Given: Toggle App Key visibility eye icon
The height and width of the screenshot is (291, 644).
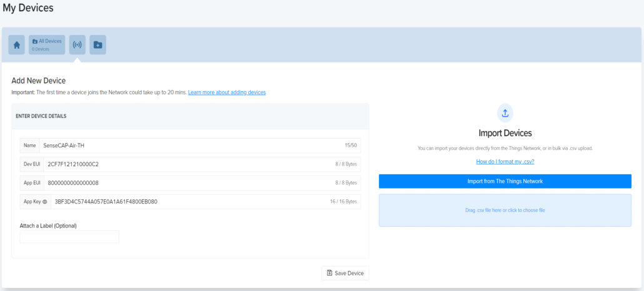Looking at the screenshot, I should [44, 202].
